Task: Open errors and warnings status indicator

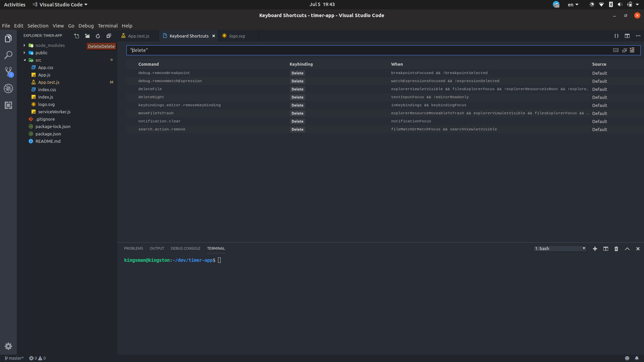Action: [x=38, y=358]
